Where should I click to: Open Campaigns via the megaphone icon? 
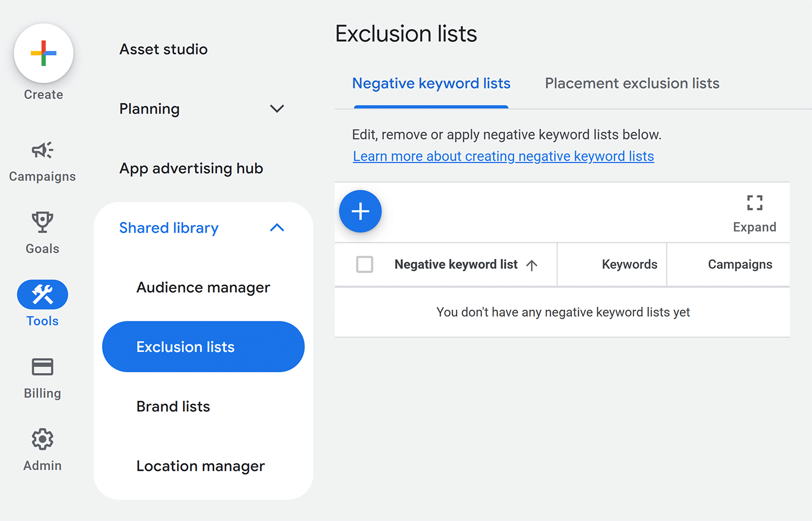point(42,150)
